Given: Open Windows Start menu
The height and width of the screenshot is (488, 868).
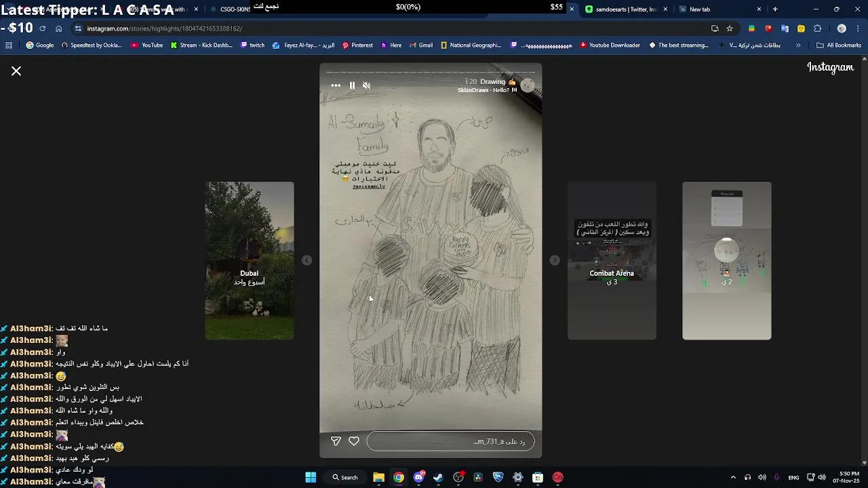Looking at the screenshot, I should (x=311, y=477).
